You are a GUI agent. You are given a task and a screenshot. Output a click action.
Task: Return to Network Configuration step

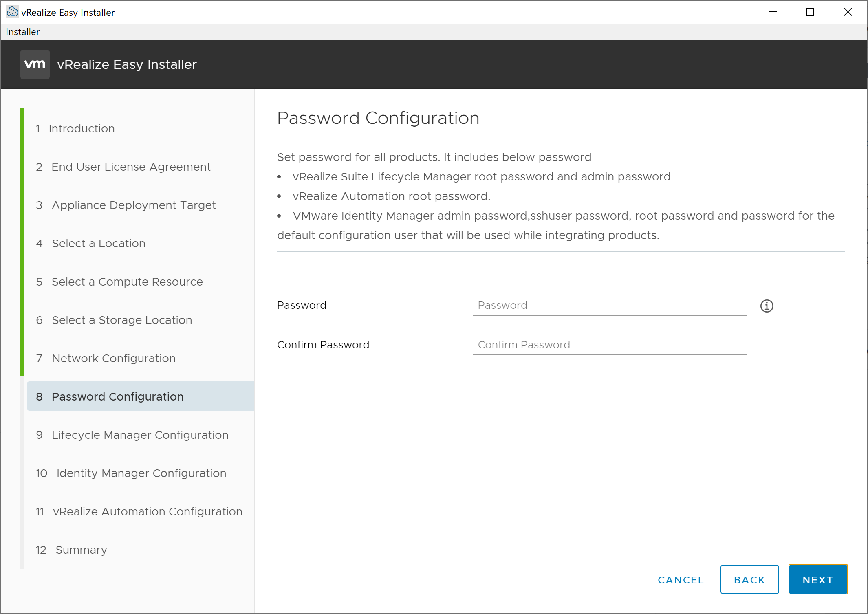pos(114,358)
